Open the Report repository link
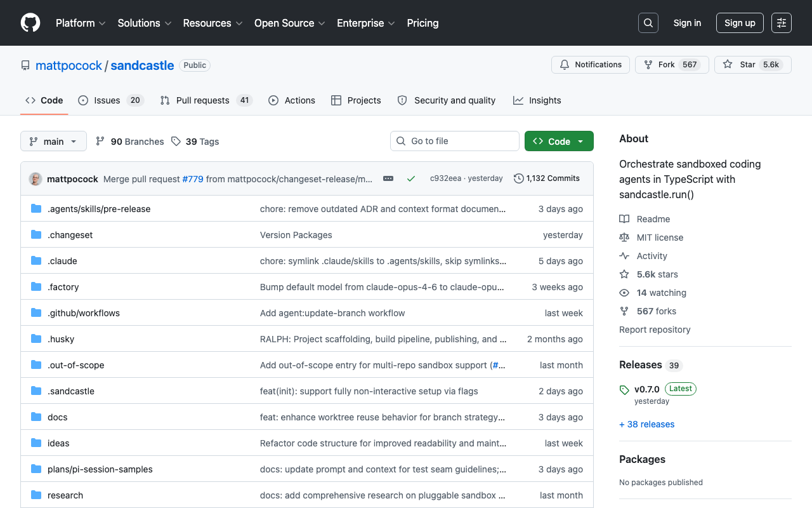812x508 pixels. [655, 330]
